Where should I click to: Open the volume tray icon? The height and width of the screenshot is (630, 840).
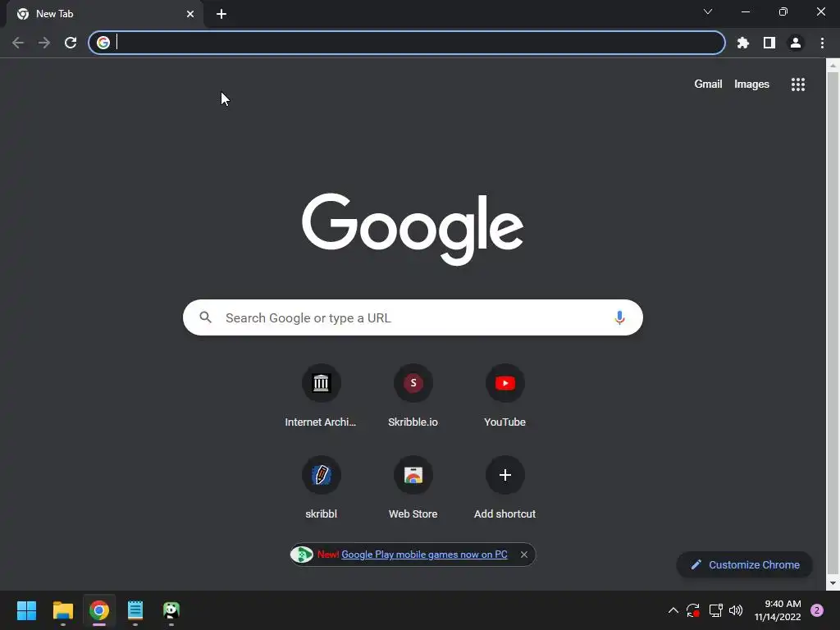tap(736, 610)
